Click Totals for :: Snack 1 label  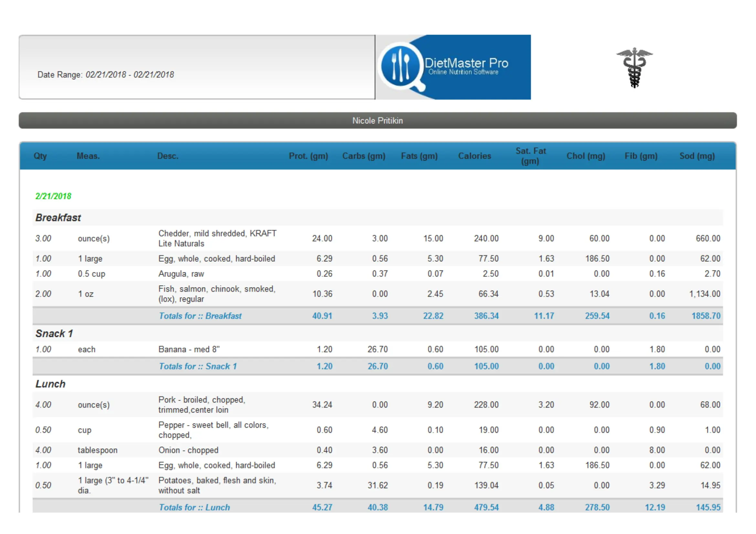coord(197,366)
